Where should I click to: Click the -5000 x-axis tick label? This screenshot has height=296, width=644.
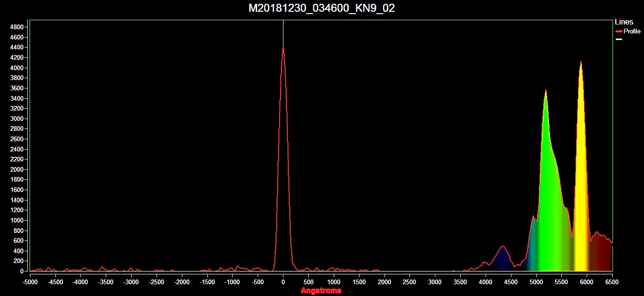point(30,282)
